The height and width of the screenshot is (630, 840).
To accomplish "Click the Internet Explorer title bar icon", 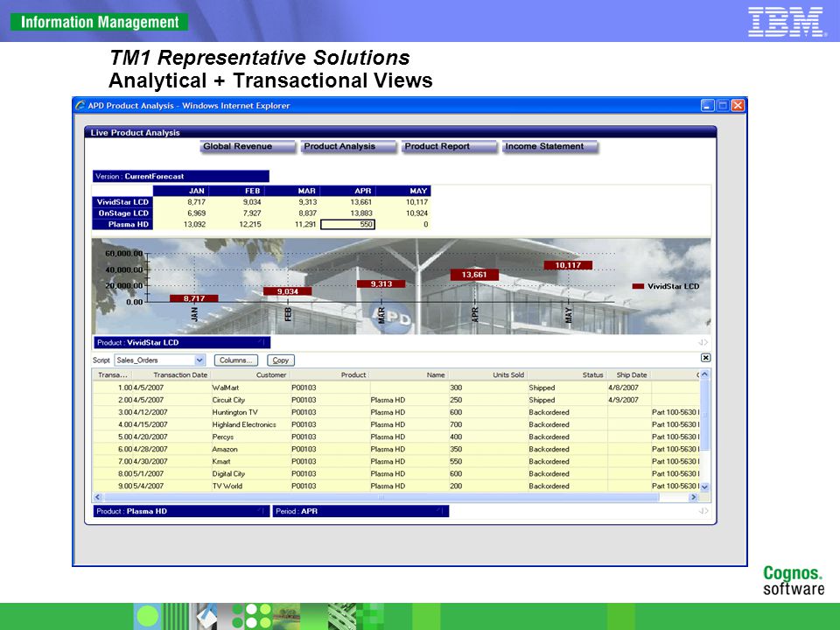I will tap(80, 106).
